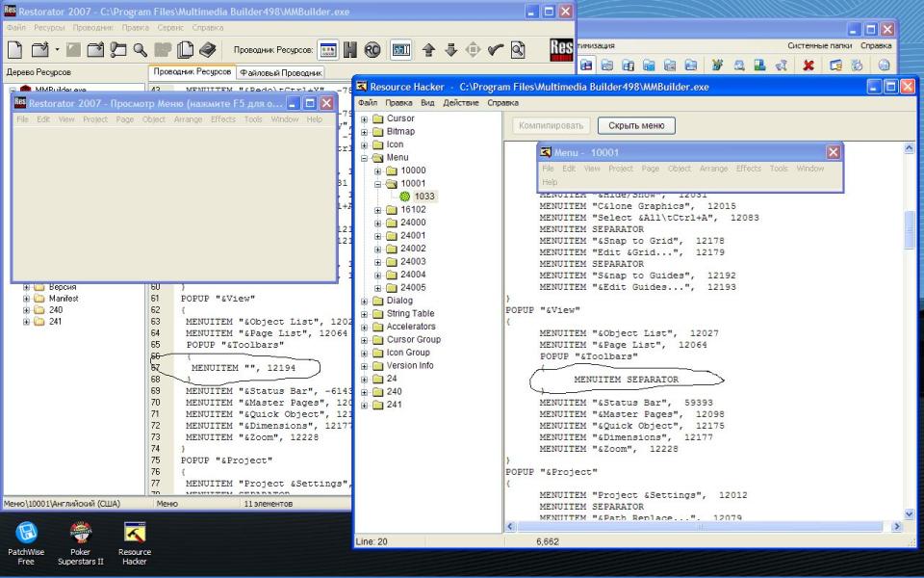Viewport: 924px width, 578px height.
Task: Open Правка menu in Resource Hacker
Action: [398, 103]
